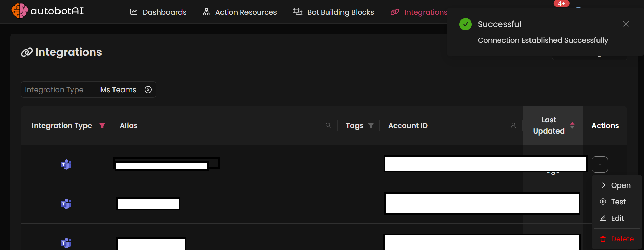Screen dimensions: 644x250
Task: Dismiss the Successful notification toast
Action: (626, 24)
